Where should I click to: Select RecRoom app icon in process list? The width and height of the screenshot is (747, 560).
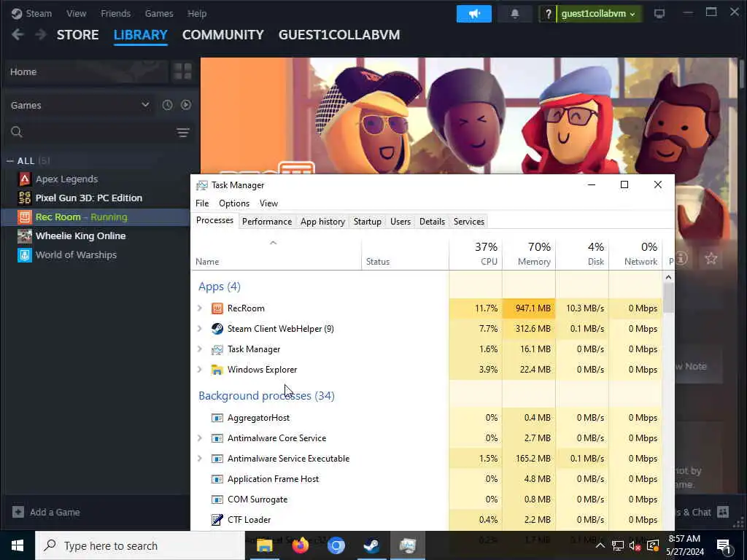217,308
